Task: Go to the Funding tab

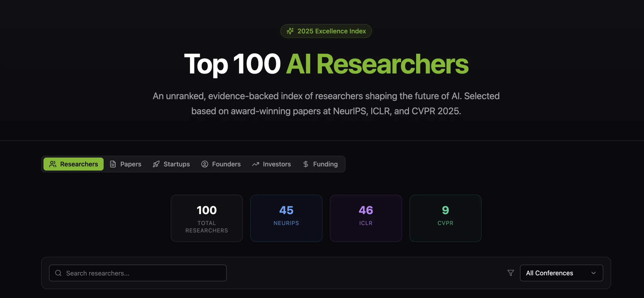Action: click(x=325, y=164)
